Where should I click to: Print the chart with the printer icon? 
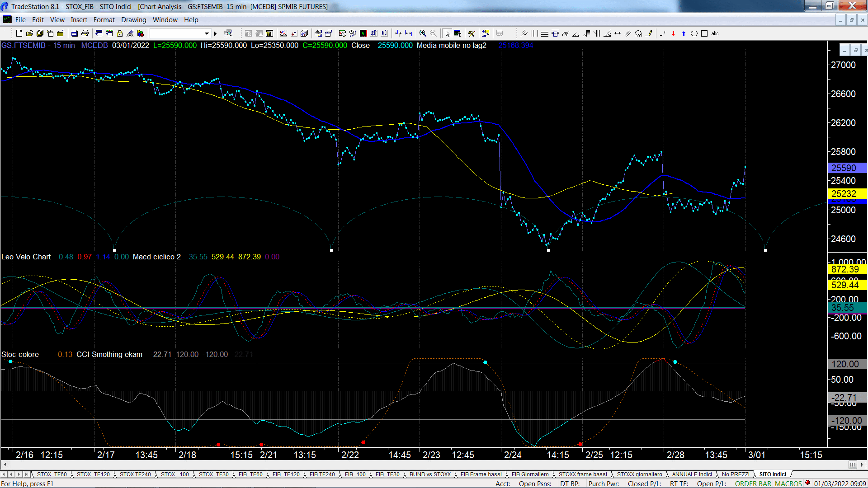coord(85,33)
